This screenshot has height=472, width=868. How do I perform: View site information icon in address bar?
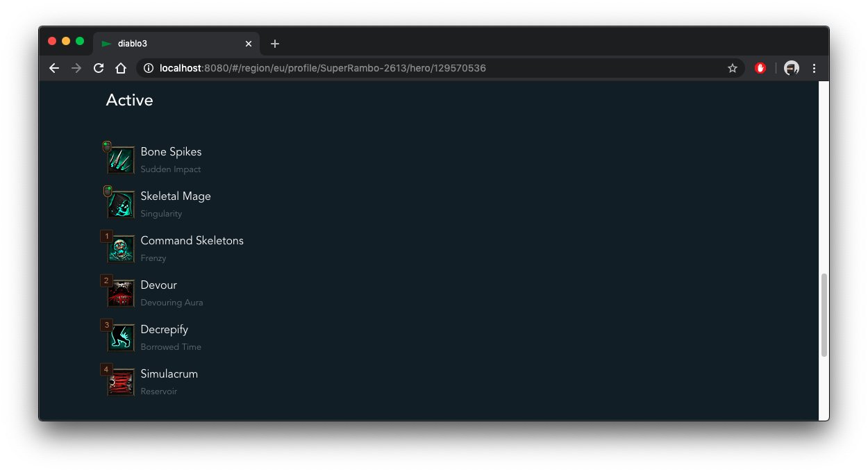pyautogui.click(x=148, y=68)
